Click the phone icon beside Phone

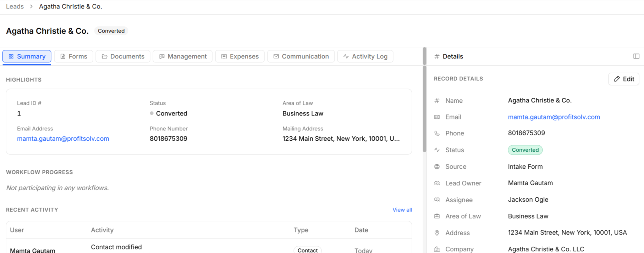click(437, 133)
